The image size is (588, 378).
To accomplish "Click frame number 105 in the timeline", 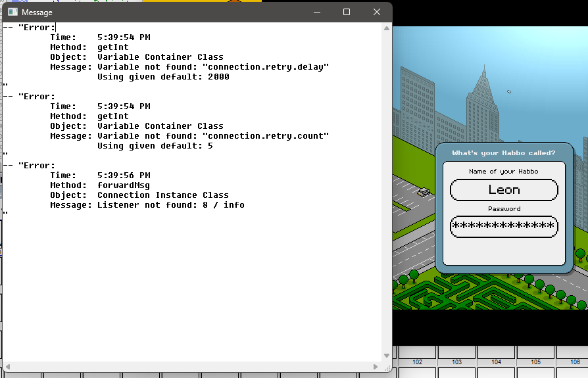I will click(x=535, y=362).
